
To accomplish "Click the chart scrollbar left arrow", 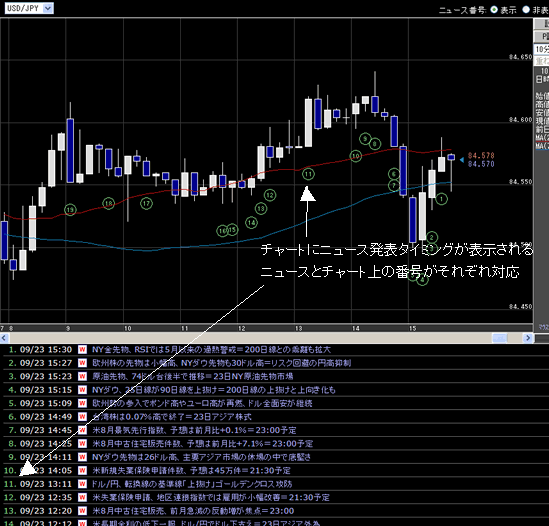I will 5,338.
